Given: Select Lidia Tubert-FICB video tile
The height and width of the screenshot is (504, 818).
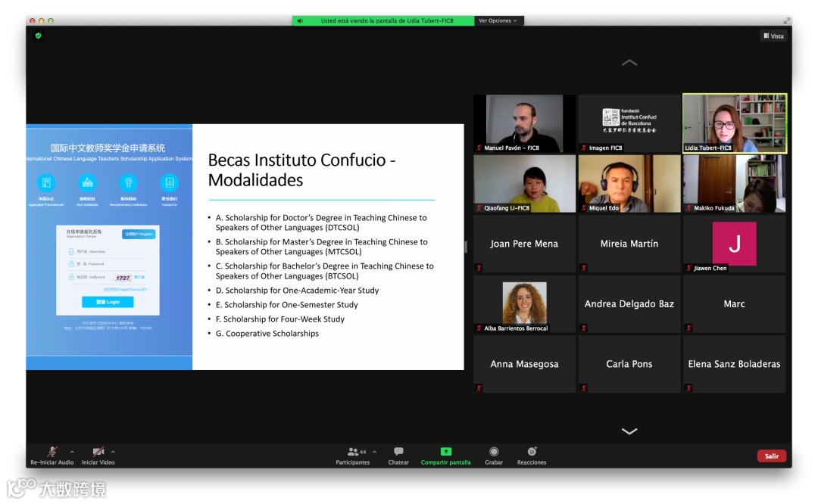Looking at the screenshot, I should 734,123.
